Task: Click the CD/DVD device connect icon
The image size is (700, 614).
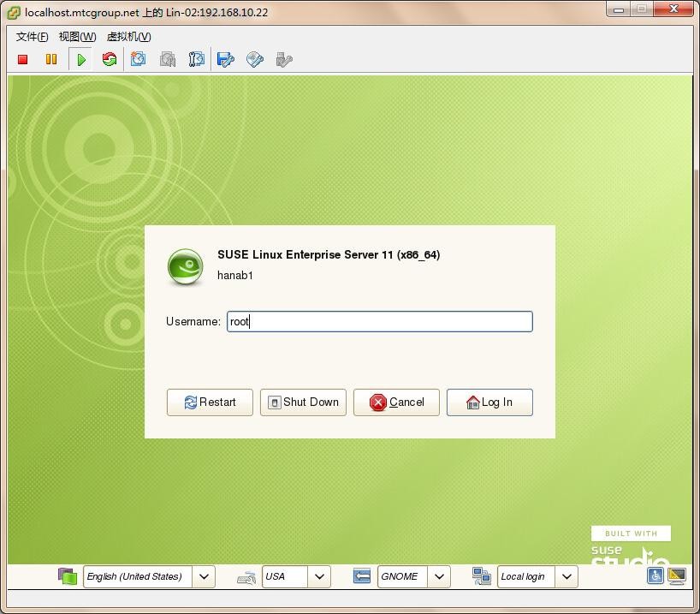Action: [254, 59]
